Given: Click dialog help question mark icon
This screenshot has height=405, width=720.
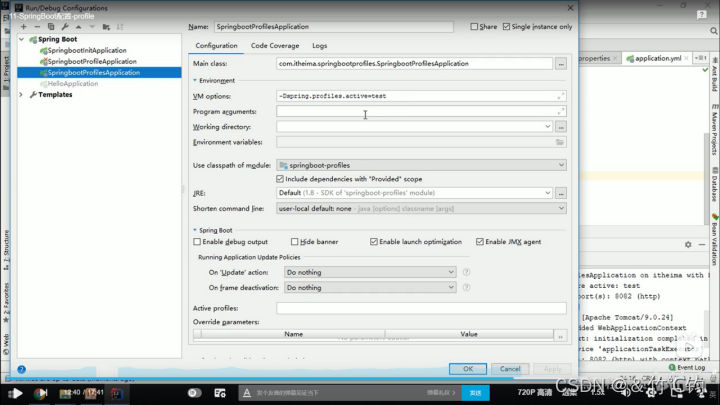Looking at the screenshot, I should tap(22, 369).
